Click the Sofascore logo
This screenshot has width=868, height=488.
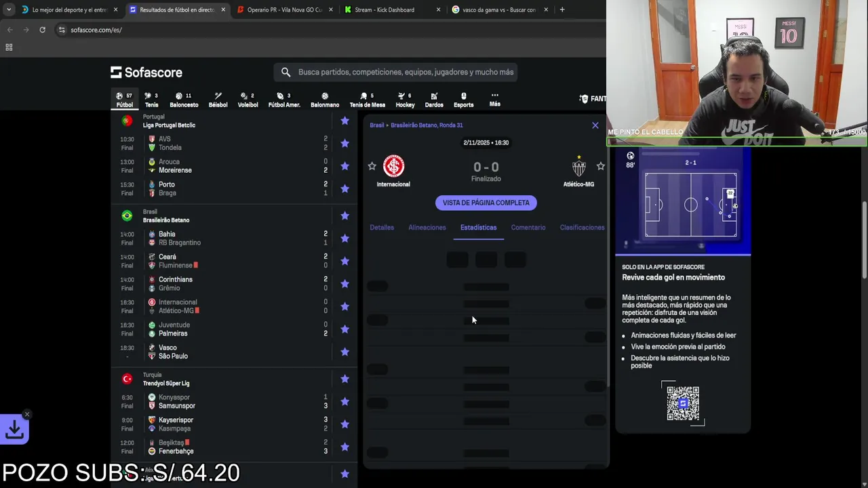coord(146,73)
